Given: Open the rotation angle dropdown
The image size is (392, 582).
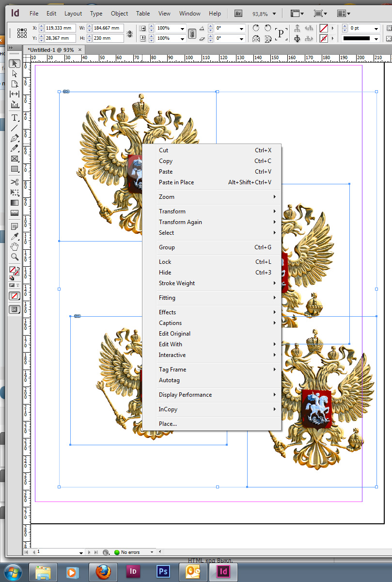Looking at the screenshot, I should pyautogui.click(x=241, y=29).
